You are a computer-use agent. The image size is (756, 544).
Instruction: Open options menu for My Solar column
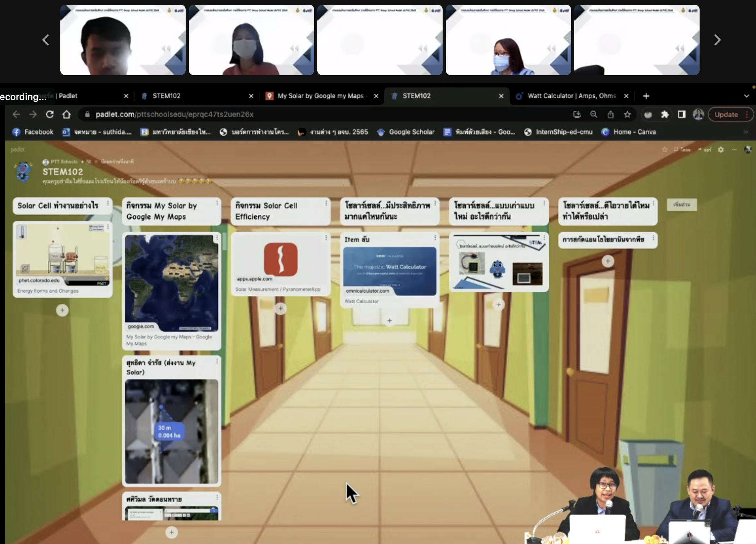[x=217, y=204]
